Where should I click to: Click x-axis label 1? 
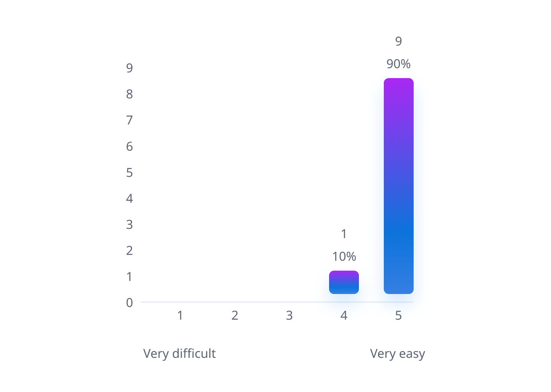[180, 315]
